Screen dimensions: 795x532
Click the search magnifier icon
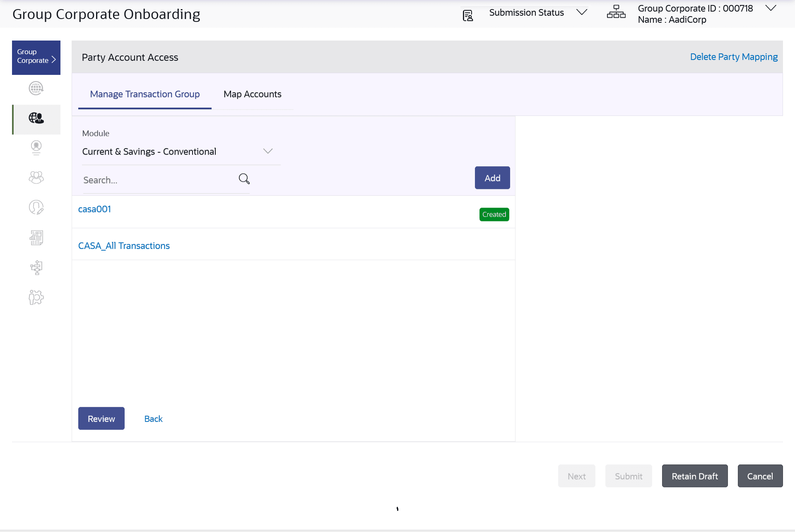[244, 179]
